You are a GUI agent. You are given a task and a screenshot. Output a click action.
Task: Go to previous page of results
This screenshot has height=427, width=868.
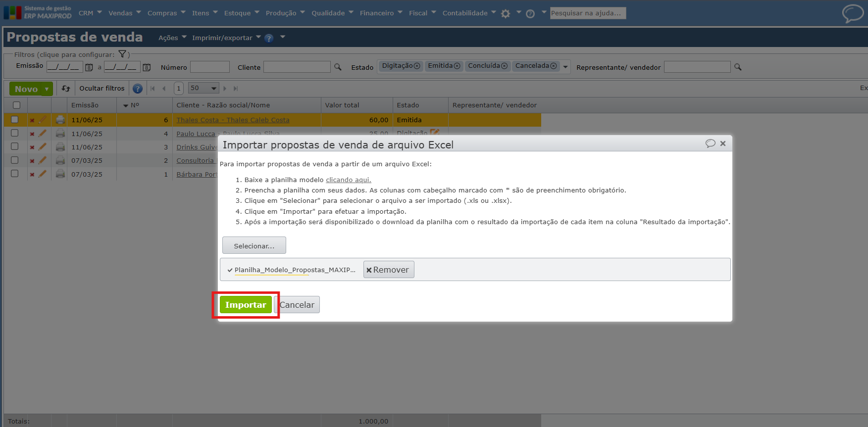[164, 89]
